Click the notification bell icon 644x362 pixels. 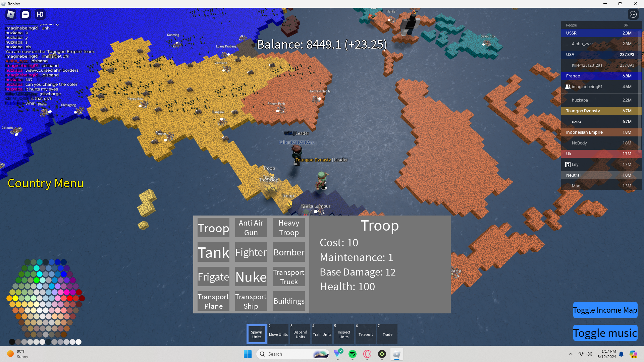[x=621, y=354]
